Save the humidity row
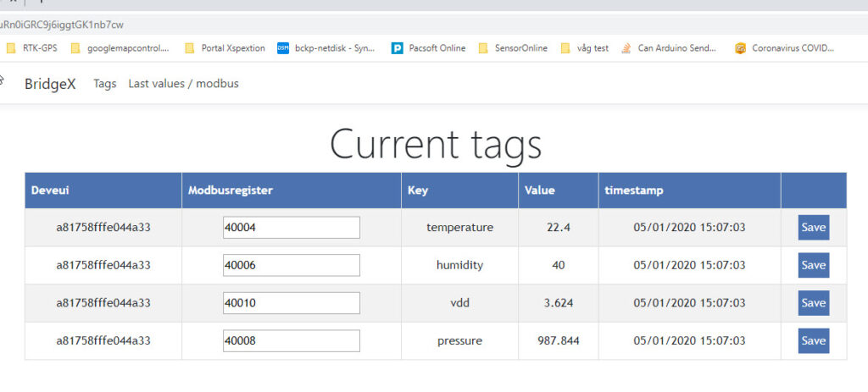 [814, 265]
